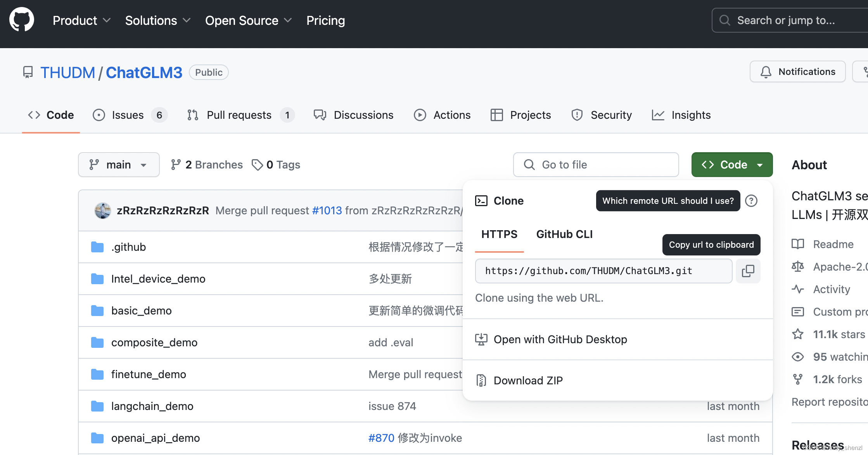
Task: View the 1.2k forks link
Action: click(x=827, y=379)
